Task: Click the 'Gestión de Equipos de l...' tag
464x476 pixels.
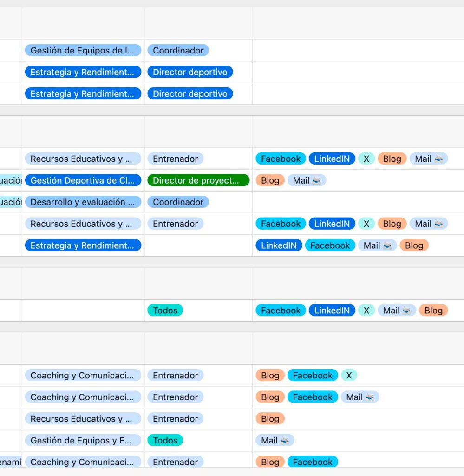Action: tap(83, 50)
